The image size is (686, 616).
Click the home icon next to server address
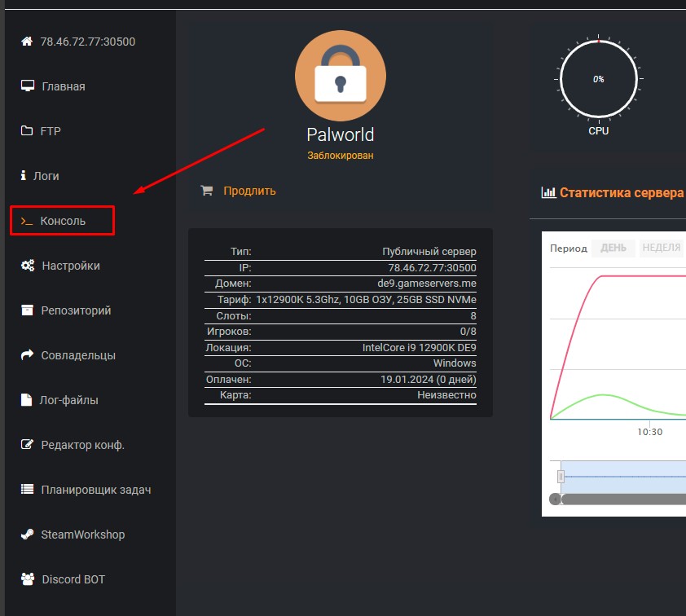pyautogui.click(x=27, y=42)
